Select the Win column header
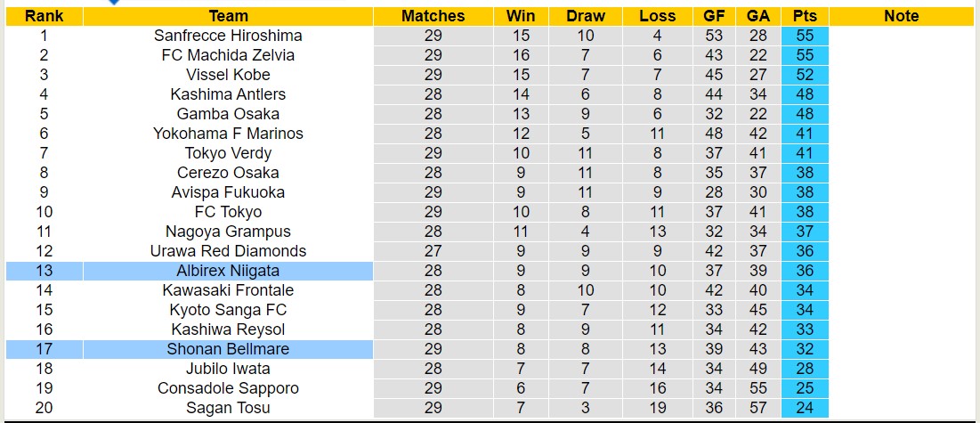Screen dimensions: 980x423 coord(521,16)
